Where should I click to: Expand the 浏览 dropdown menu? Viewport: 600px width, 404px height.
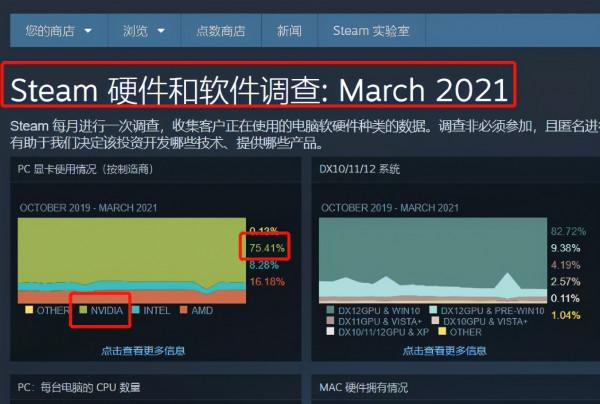pos(144,31)
